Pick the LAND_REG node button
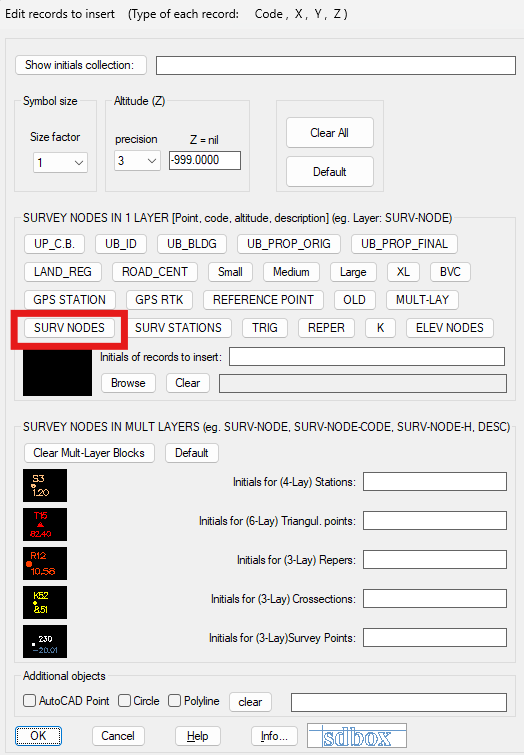524x755 pixels. click(63, 272)
